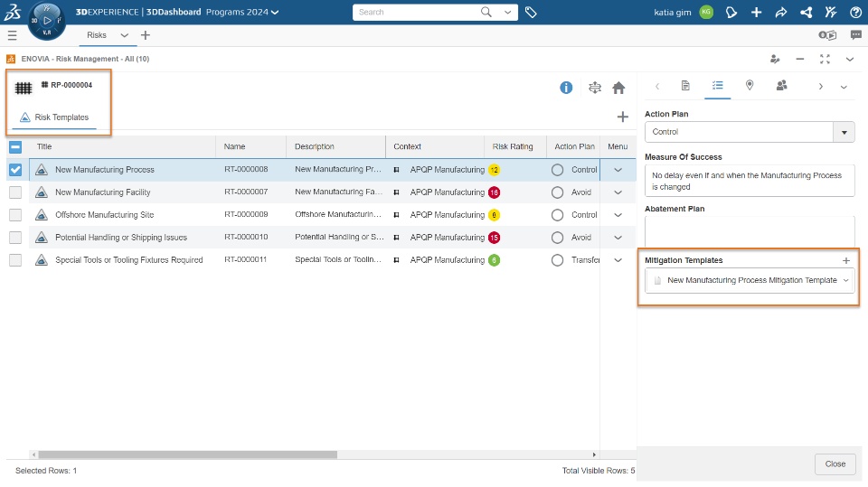Image resolution: width=868 pixels, height=487 pixels.
Task: Add a new dashboard tab
Action: point(146,35)
